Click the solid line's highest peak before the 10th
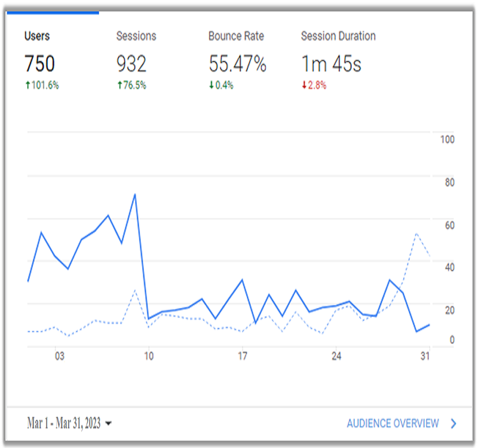 135,195
